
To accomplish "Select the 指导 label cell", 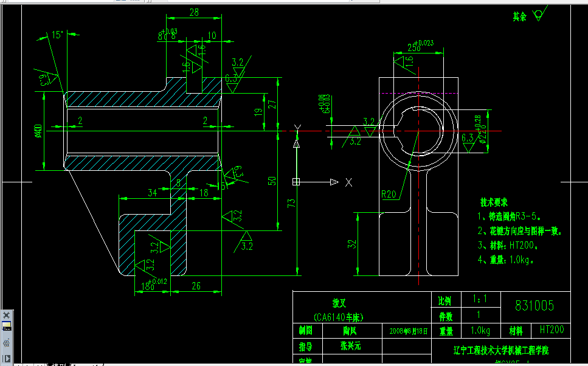I will tap(306, 347).
